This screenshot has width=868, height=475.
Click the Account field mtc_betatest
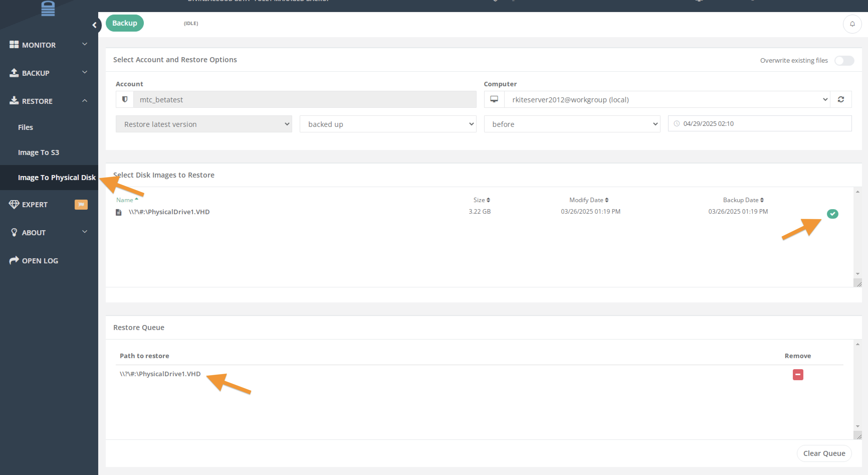coord(305,99)
